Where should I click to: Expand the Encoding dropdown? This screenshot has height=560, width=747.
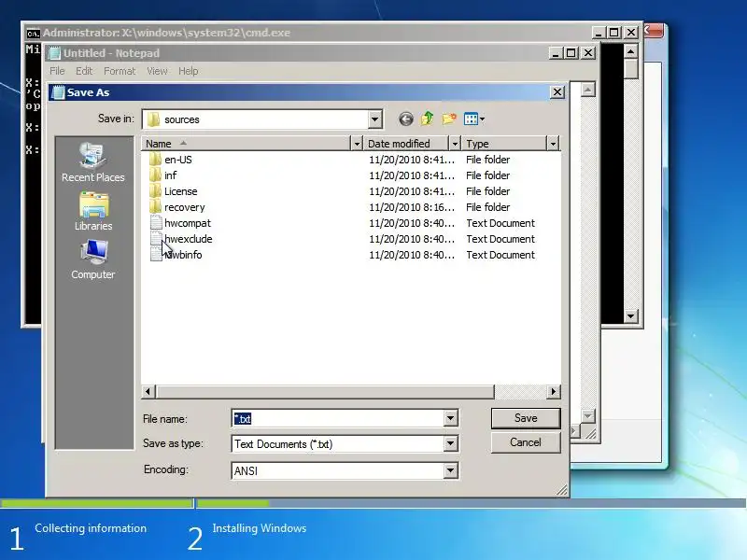[x=450, y=470]
